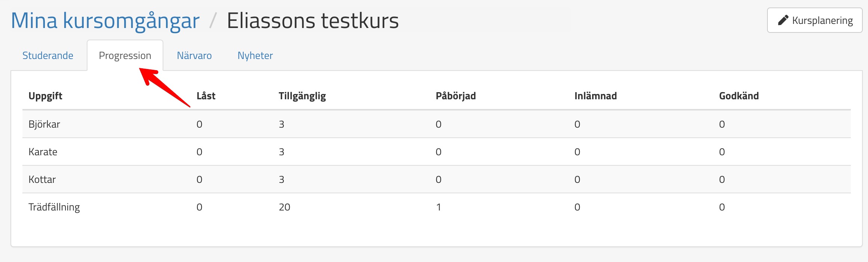Open the Kursplanering button
Image resolution: width=868 pixels, height=262 pixels.
(815, 20)
